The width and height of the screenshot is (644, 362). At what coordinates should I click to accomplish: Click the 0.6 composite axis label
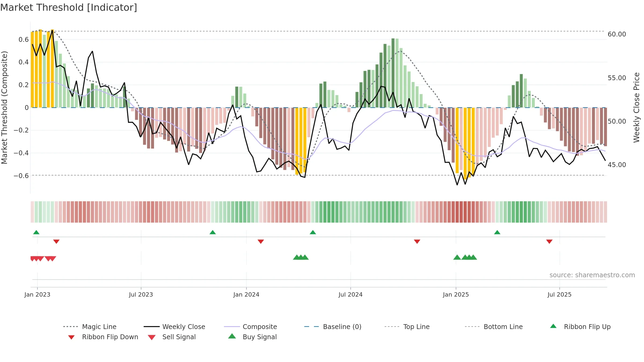[x=24, y=40]
